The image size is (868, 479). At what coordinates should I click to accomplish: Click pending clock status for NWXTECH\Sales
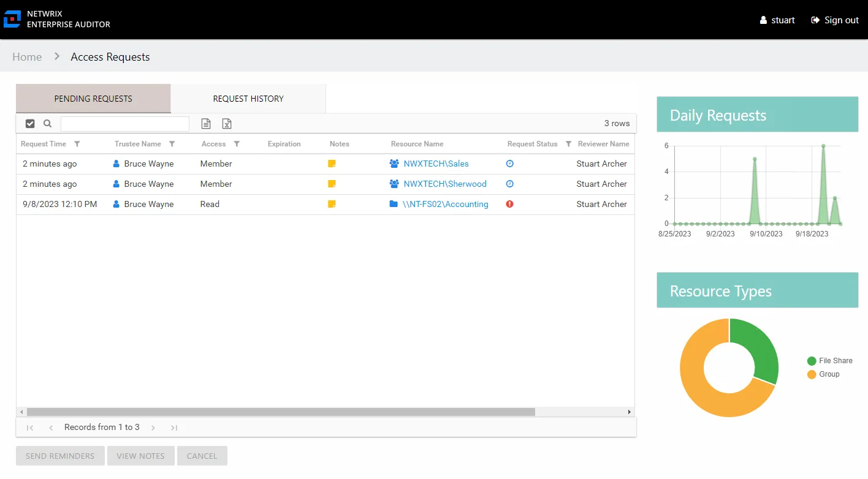point(509,164)
